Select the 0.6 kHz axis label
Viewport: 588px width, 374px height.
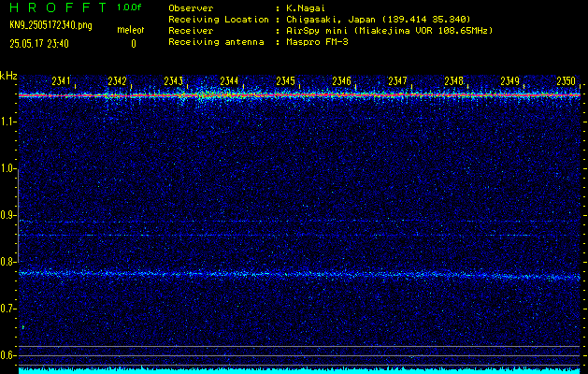[x=7, y=355]
